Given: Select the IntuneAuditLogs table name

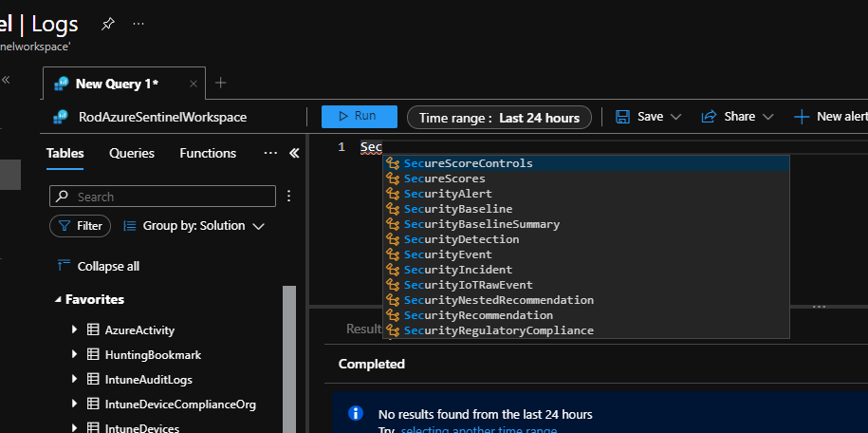Looking at the screenshot, I should [x=148, y=380].
